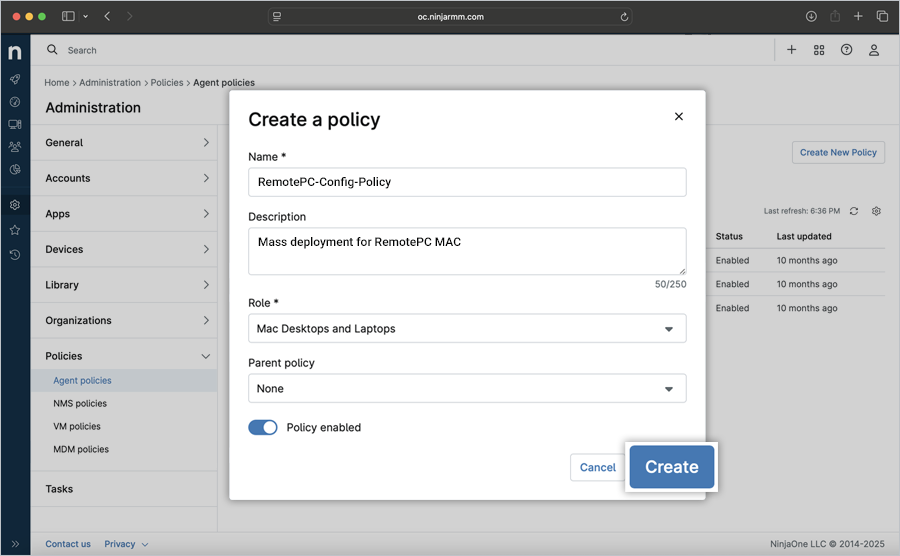
Task: Click the Administration breadcrumb link
Action: [x=109, y=82]
